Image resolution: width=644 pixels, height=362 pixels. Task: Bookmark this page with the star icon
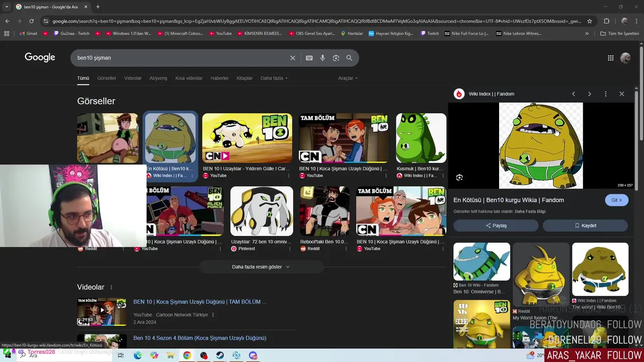pyautogui.click(x=590, y=21)
